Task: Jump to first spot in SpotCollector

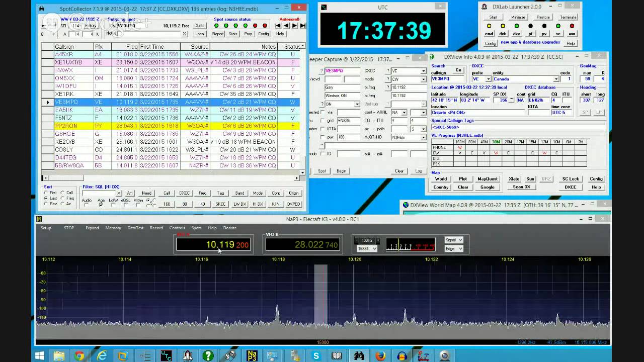Action: [278, 26]
